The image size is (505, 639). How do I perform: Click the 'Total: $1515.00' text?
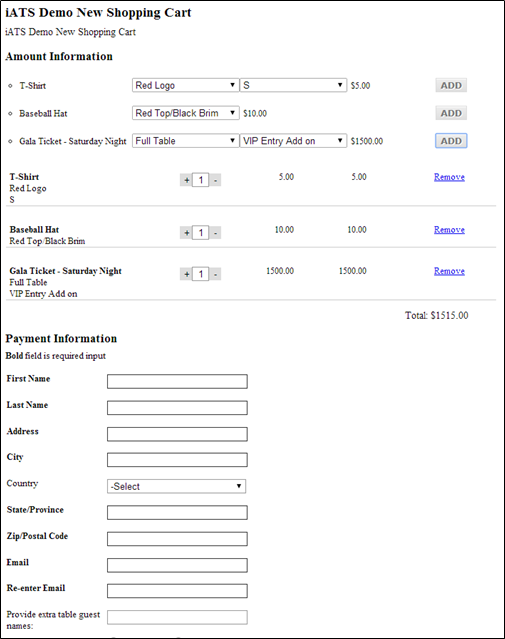[x=437, y=315]
